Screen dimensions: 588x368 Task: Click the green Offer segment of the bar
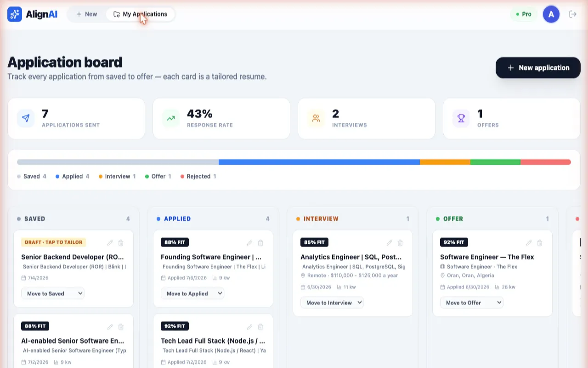[495, 162]
